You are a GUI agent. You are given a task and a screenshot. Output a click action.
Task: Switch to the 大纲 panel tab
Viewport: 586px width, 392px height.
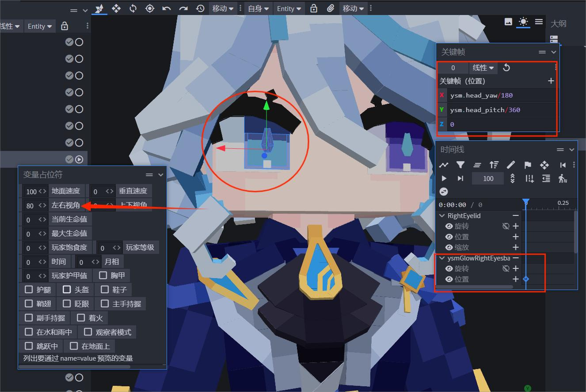558,24
